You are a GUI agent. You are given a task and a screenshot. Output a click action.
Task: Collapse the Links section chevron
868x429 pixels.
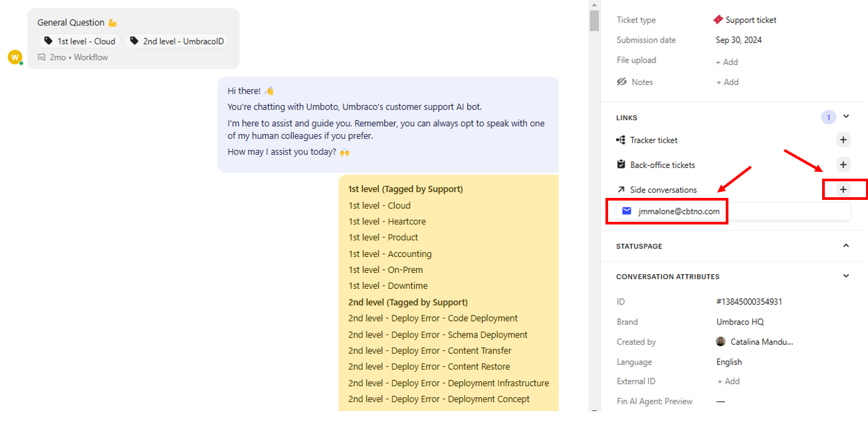coord(846,117)
